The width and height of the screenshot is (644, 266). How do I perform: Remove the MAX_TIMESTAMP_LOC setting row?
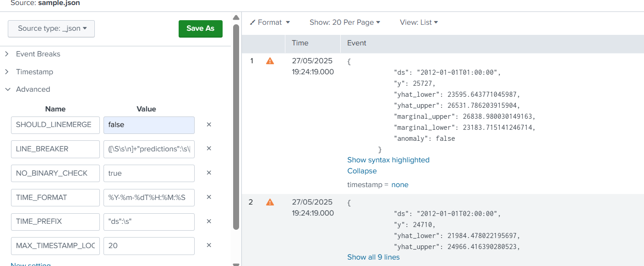tap(209, 246)
